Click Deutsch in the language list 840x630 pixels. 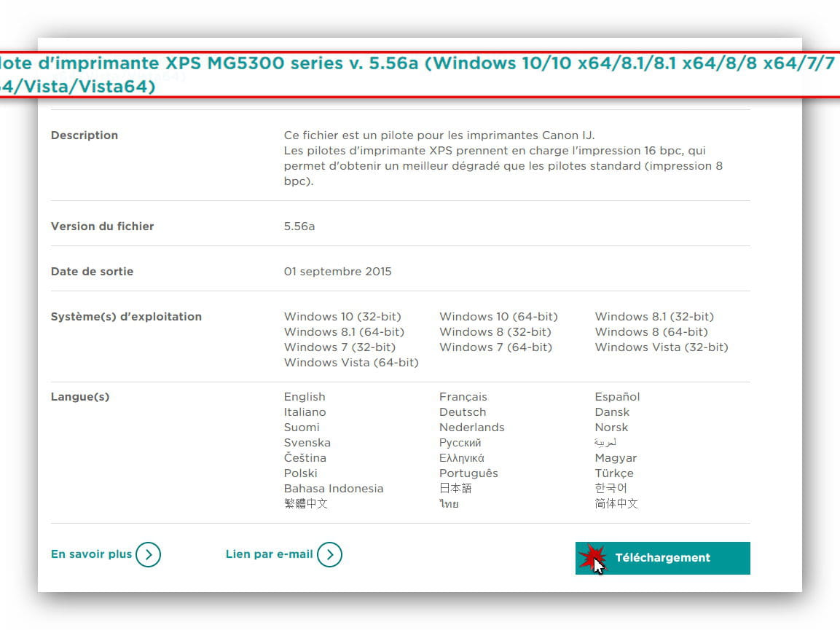(x=463, y=412)
